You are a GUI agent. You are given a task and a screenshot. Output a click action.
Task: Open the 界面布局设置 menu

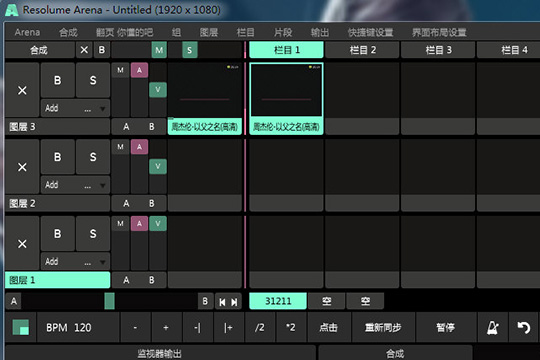[x=439, y=32]
